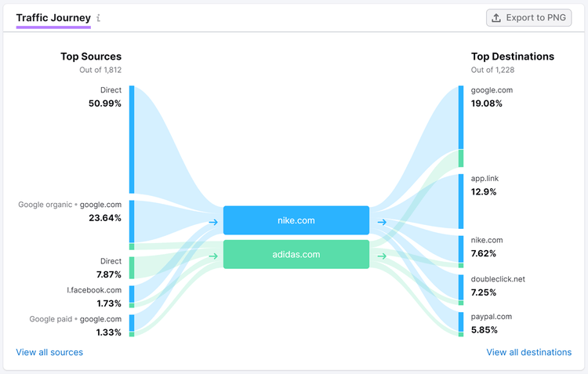Viewport: 588px width, 374px height.
Task: Click the paypal.com destination label
Action: tap(492, 317)
